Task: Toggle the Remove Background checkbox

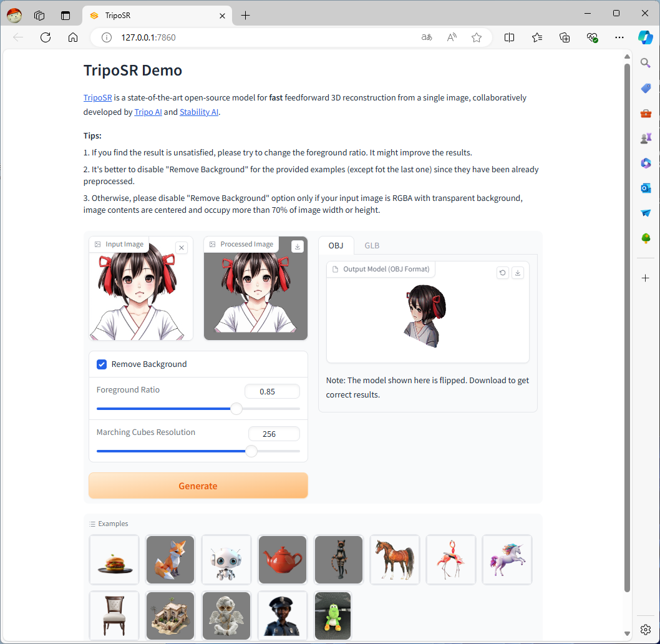Action: pyautogui.click(x=102, y=364)
